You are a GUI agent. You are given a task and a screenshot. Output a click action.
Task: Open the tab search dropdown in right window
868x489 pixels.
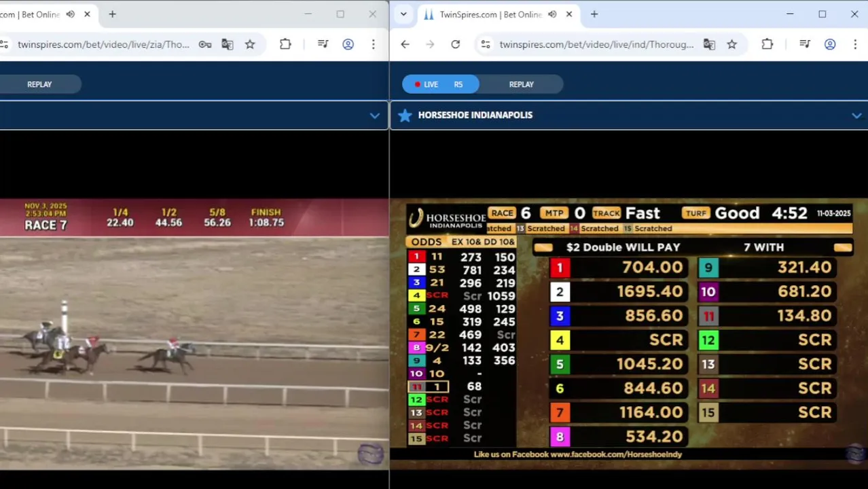(x=403, y=14)
